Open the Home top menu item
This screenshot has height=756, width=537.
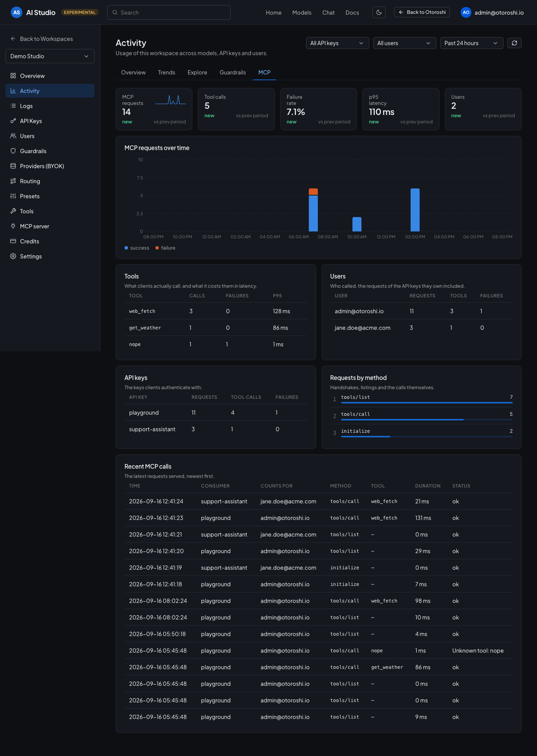(274, 12)
